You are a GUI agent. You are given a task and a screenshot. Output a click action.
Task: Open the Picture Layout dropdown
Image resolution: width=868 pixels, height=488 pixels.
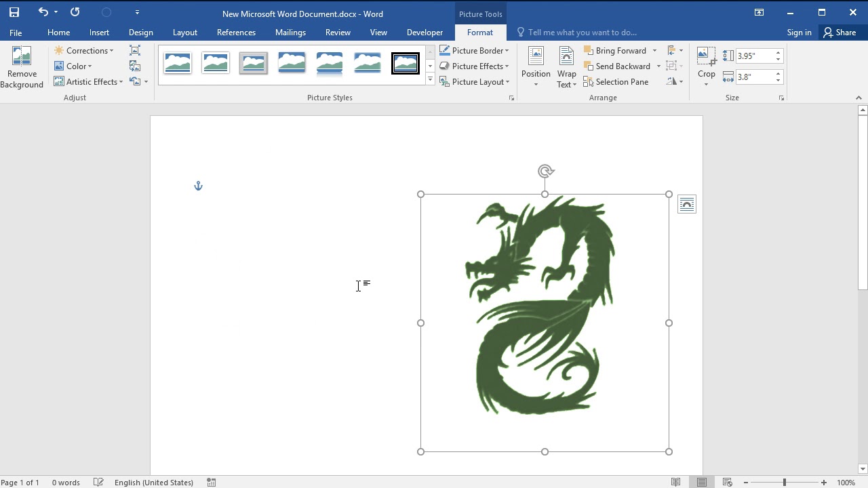[474, 81]
